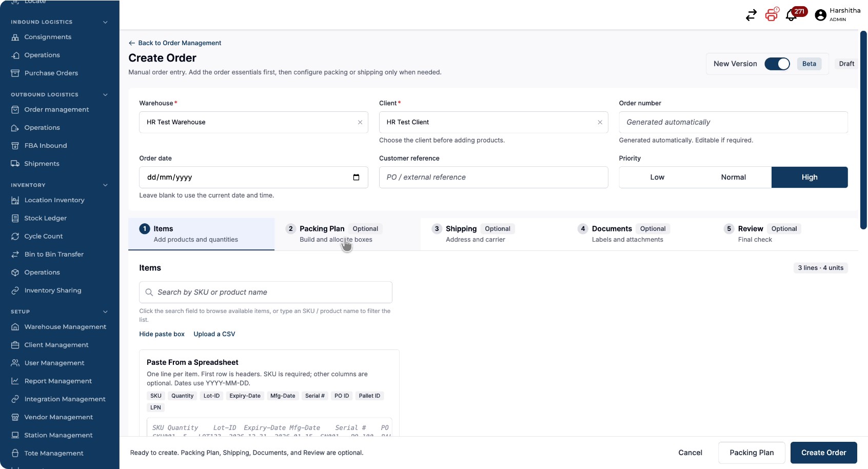This screenshot has height=469, width=868.
Task: Click the Cancel button
Action: (x=690, y=453)
